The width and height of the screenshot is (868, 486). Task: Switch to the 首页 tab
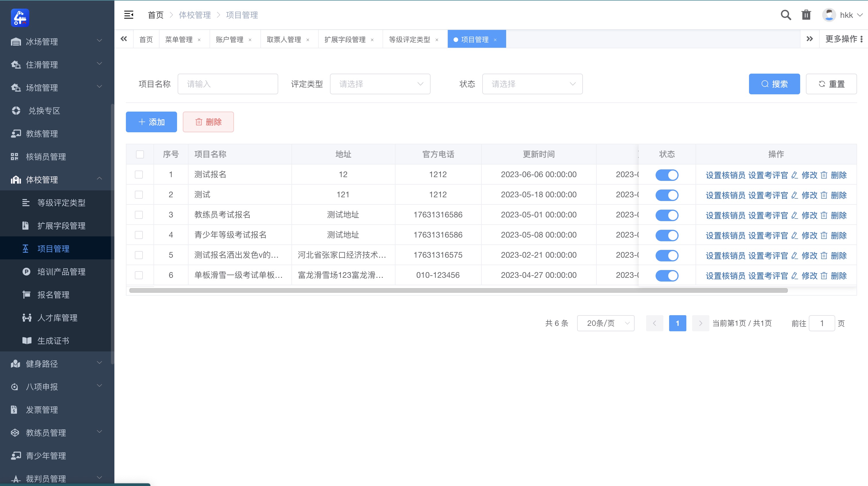click(146, 39)
